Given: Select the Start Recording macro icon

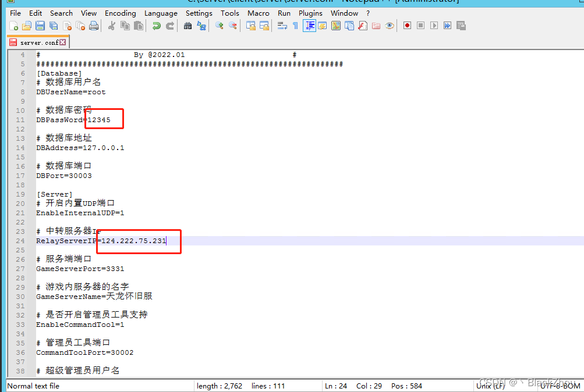Looking at the screenshot, I should click(406, 25).
